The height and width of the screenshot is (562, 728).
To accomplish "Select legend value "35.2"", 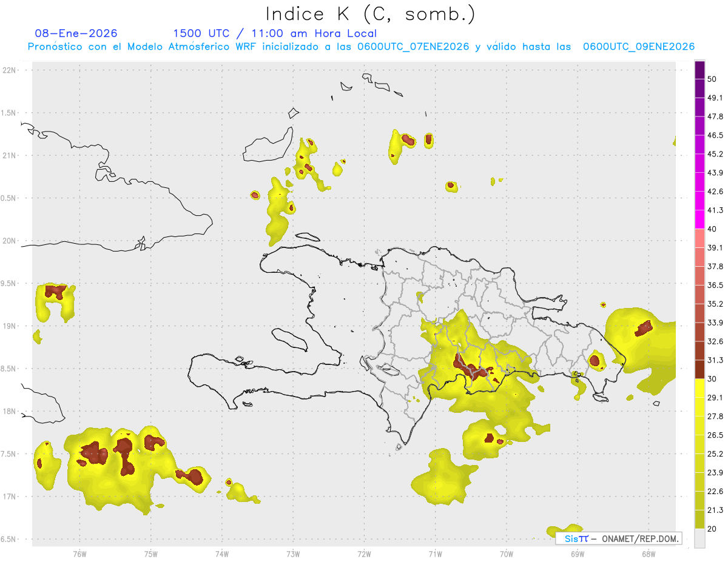I will pos(715,304).
